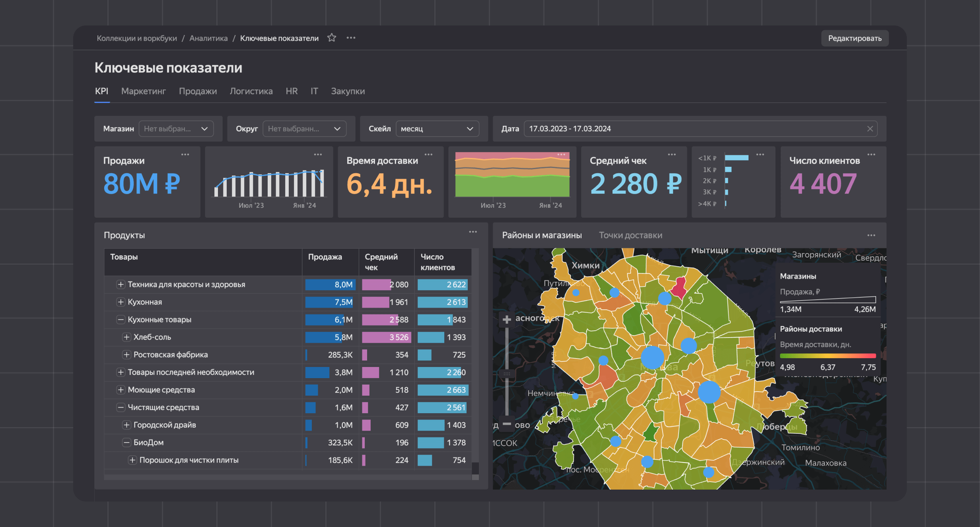Open options menu on the Продукты panel
This screenshot has width=980, height=527.
coord(473,232)
